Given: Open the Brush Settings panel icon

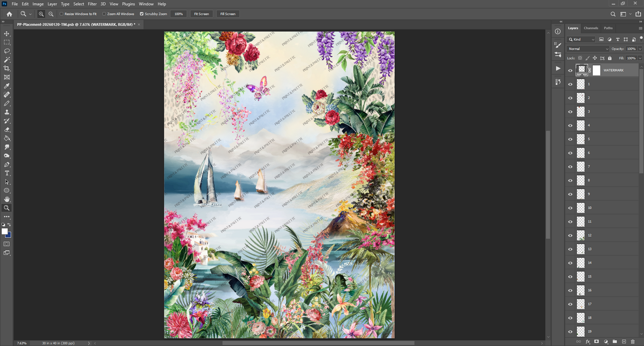Looking at the screenshot, I should [x=558, y=45].
